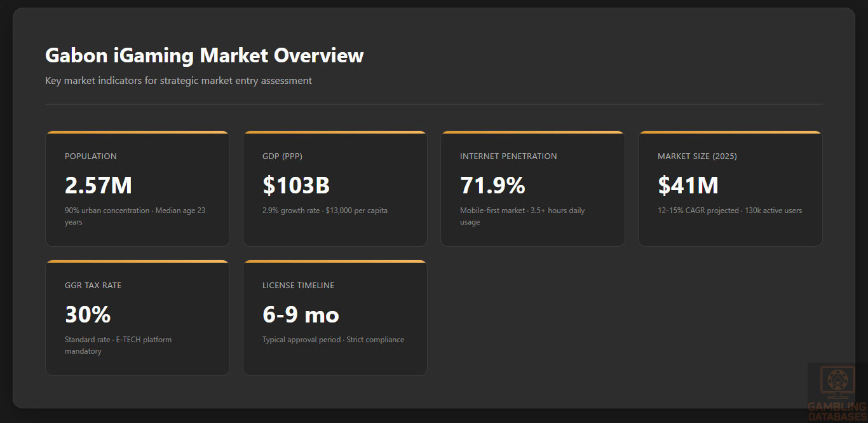Click the 71.9% penetration value
The image size is (868, 423).
[492, 185]
